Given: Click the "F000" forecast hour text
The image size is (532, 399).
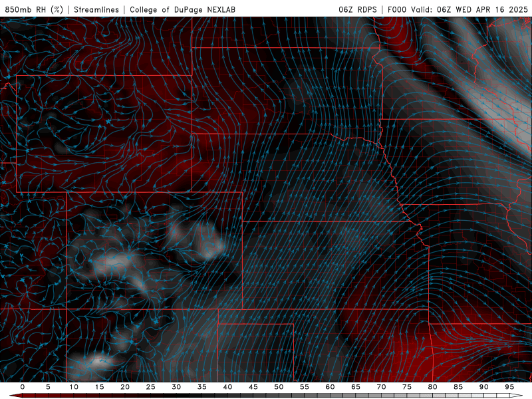Looking at the screenshot, I should (x=398, y=9).
